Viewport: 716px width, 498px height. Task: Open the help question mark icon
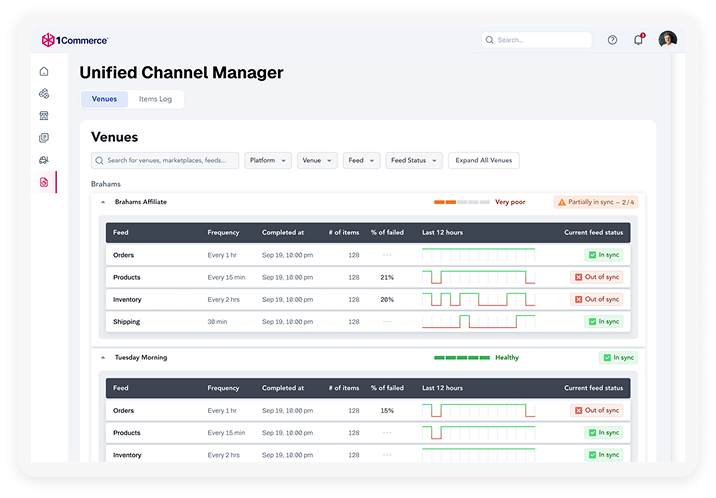pos(612,40)
